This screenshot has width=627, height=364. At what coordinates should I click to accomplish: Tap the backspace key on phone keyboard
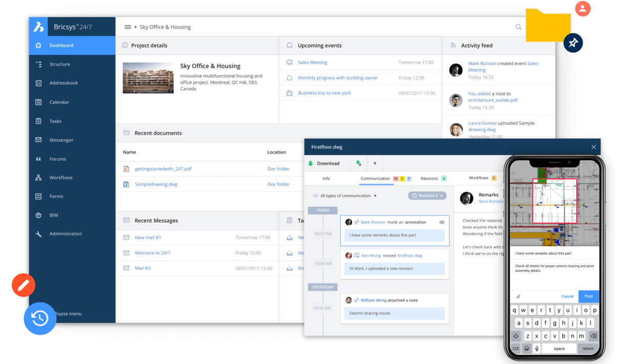coord(593,336)
